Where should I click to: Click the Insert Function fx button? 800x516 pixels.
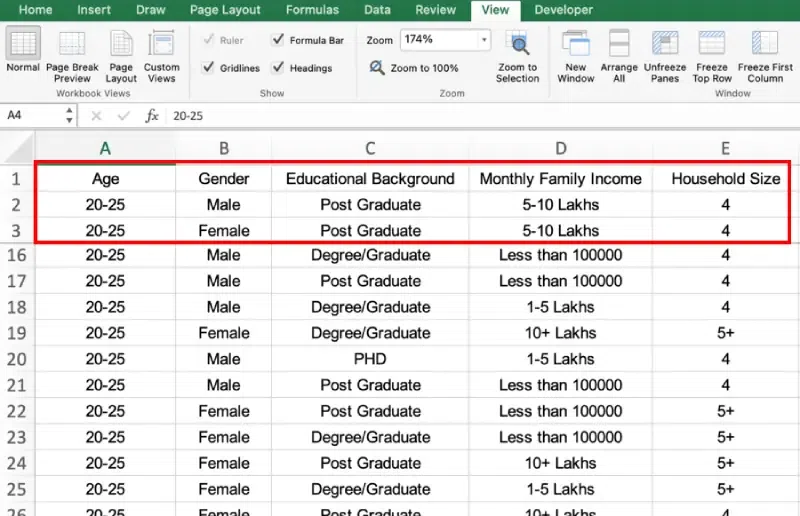click(x=152, y=116)
